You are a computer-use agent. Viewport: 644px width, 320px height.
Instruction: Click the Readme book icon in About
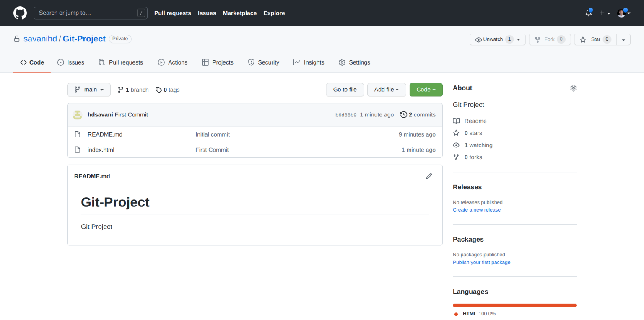tap(456, 121)
